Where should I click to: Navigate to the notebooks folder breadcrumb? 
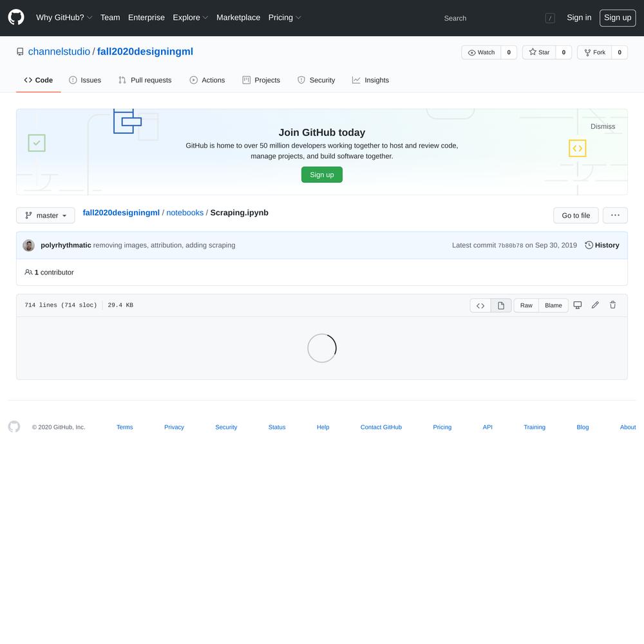tap(185, 213)
